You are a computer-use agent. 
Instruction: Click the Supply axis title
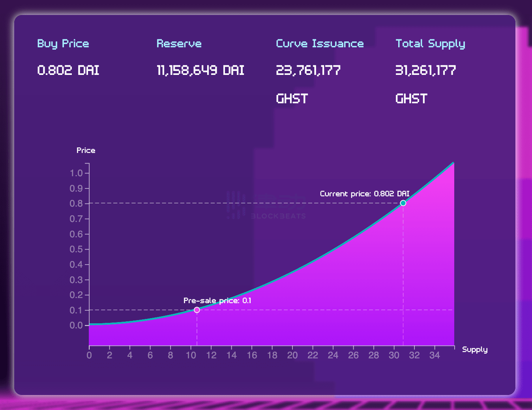[x=475, y=350]
